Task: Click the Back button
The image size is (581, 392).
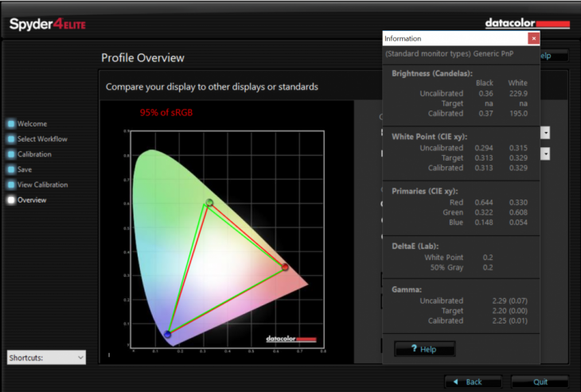Action: coord(474,382)
